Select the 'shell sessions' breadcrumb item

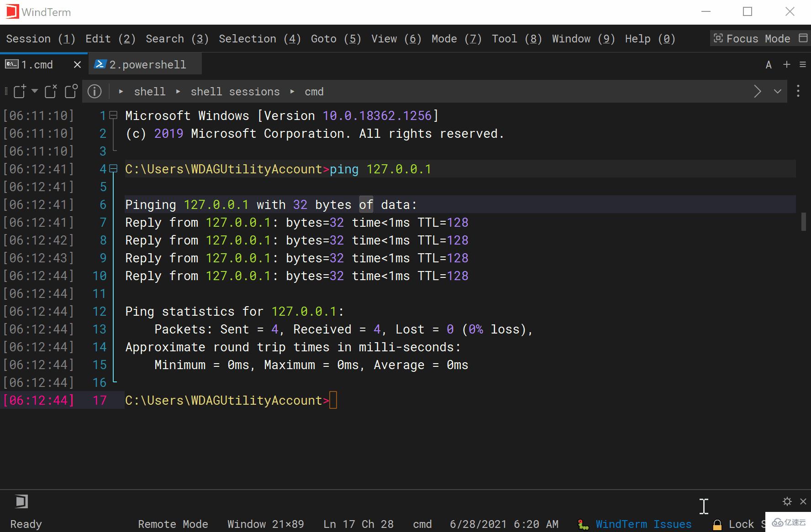235,92
